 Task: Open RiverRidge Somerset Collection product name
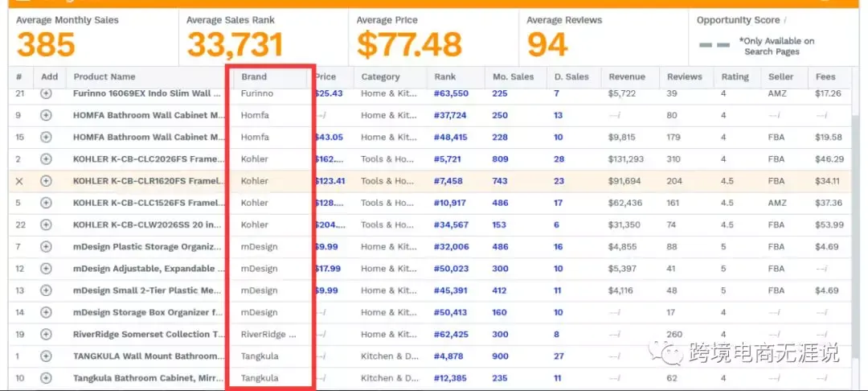[149, 335]
